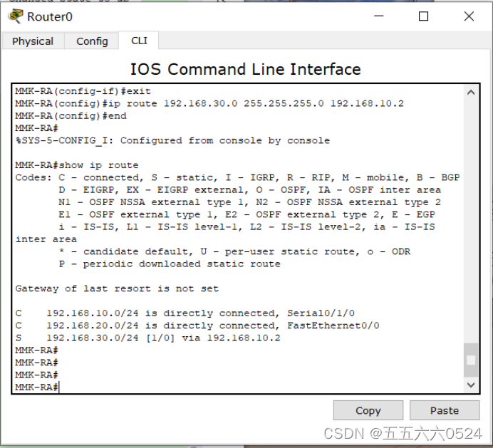Close the Router0 window
Image resolution: width=493 pixels, height=448 pixels.
[x=469, y=16]
